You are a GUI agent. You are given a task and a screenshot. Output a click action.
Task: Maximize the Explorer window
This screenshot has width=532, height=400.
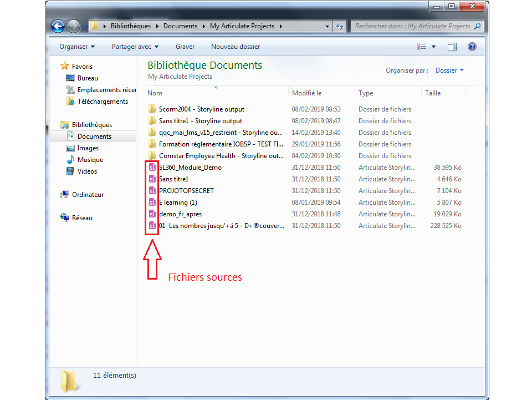(452, 7)
